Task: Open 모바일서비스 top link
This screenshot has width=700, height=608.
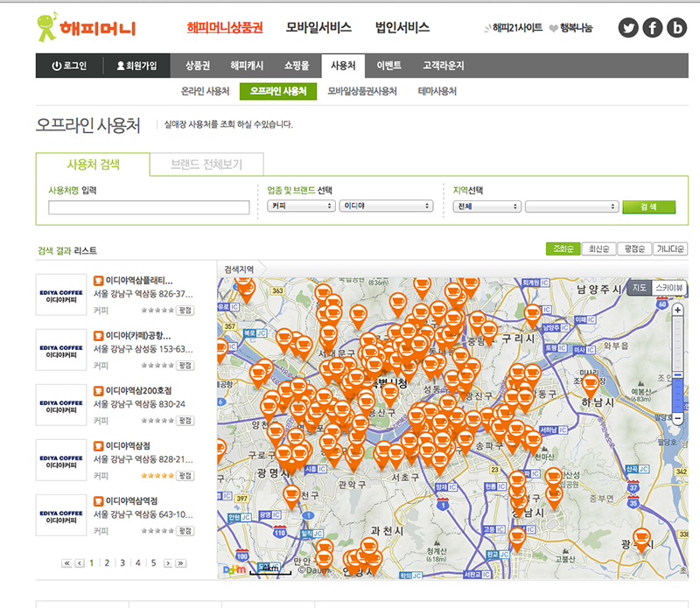Action: [x=318, y=28]
